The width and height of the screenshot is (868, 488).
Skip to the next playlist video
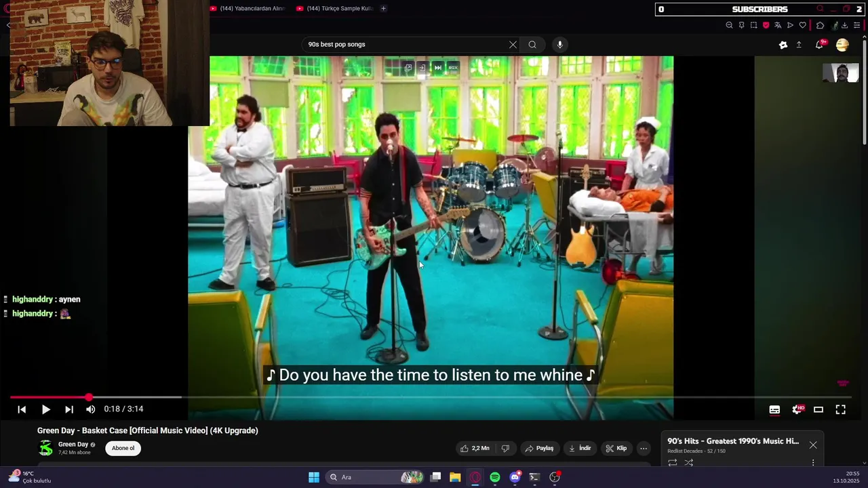click(x=68, y=409)
